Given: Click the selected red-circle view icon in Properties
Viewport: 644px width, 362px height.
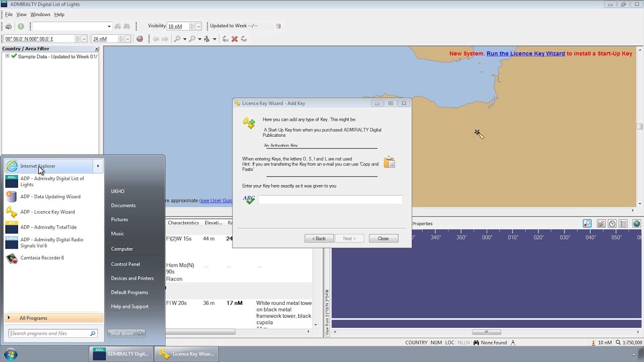Looking at the screenshot, I should tap(587, 224).
